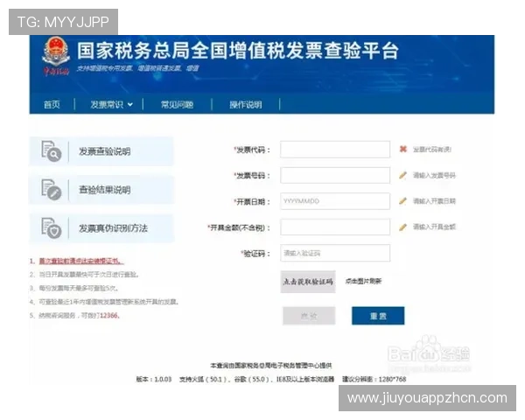Open 操作说明 navigation item
Screen dimensions: 525x420
click(246, 104)
